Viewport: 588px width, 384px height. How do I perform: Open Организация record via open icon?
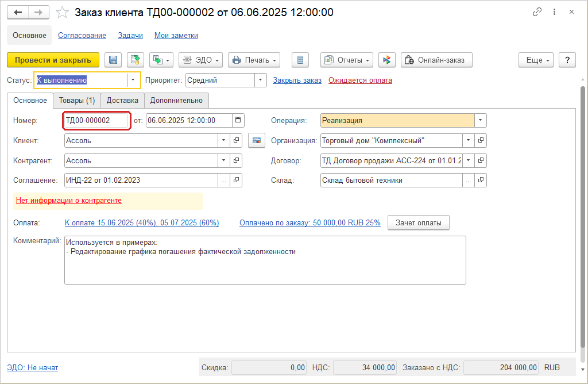(x=481, y=140)
